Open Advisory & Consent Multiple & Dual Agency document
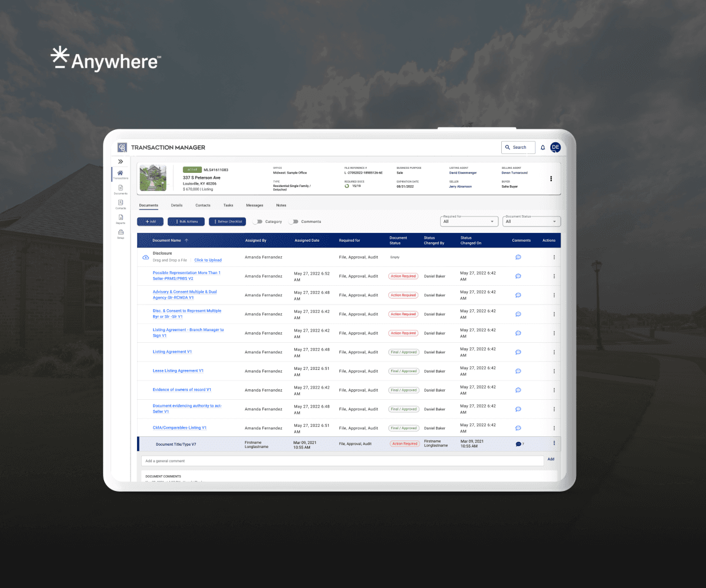706x588 pixels. (x=185, y=295)
